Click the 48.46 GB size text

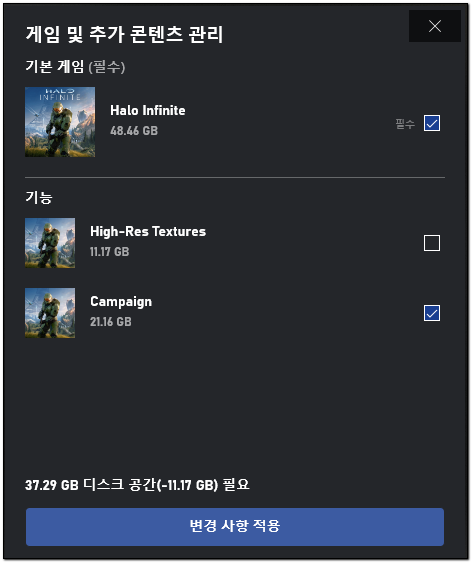click(x=134, y=131)
